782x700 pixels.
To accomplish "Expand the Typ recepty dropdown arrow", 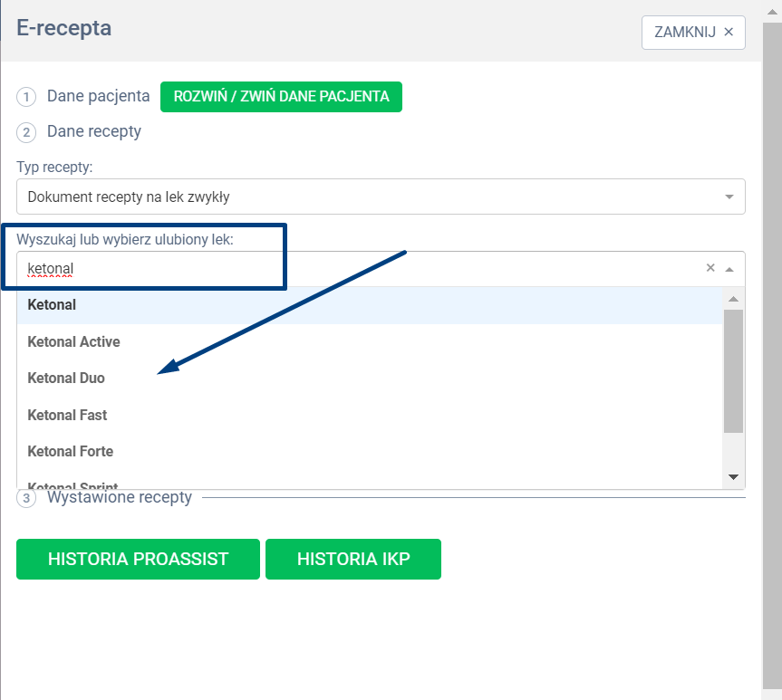I will [729, 197].
